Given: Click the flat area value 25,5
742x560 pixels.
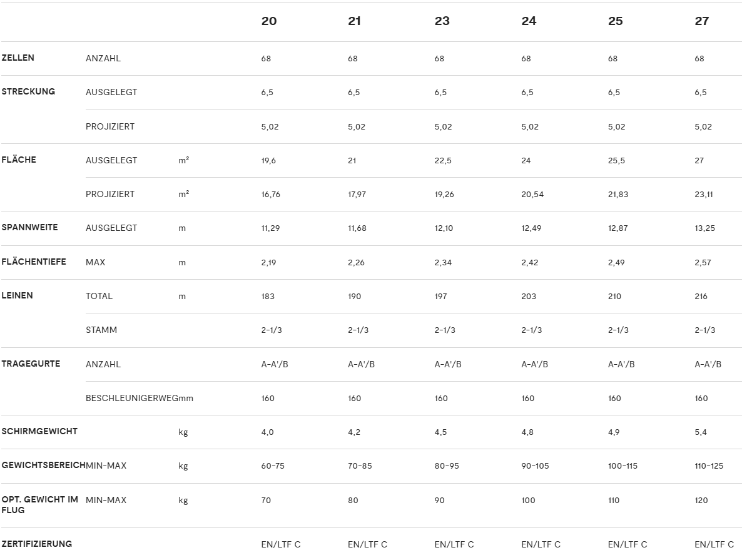Looking at the screenshot, I should click(616, 160).
